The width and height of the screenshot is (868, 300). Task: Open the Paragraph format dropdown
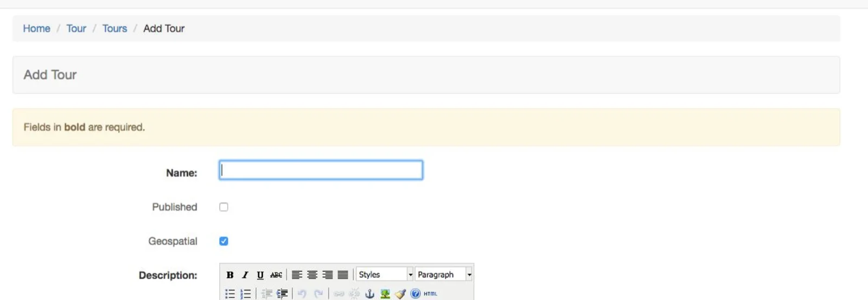(x=444, y=275)
